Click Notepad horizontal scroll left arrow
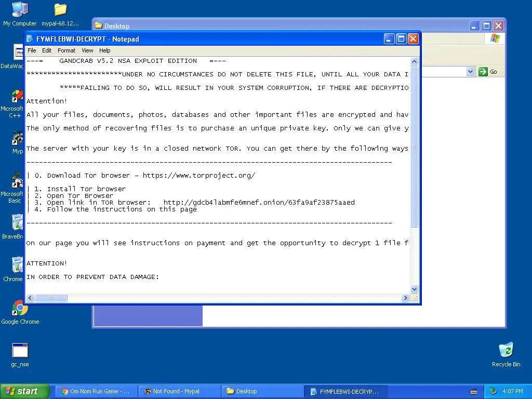The width and height of the screenshot is (532, 399). (x=30, y=298)
